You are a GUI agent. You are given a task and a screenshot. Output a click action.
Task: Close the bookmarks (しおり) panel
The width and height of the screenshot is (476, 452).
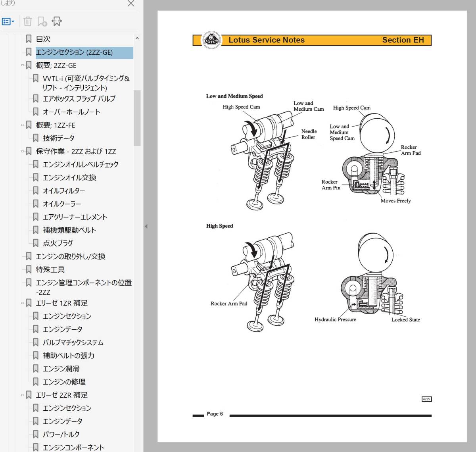[131, 3]
